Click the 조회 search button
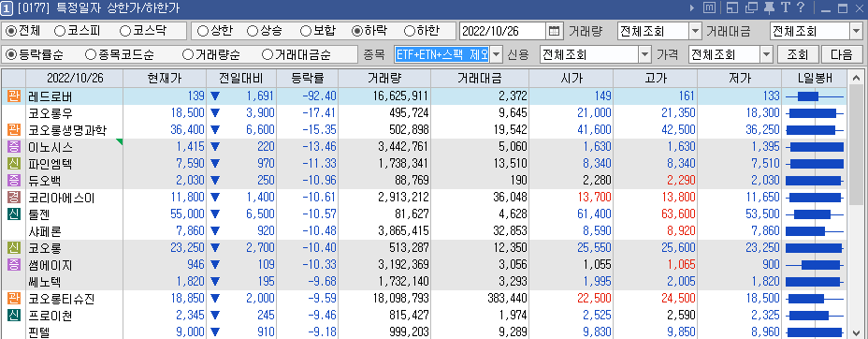This screenshot has height=339, width=868. click(797, 54)
